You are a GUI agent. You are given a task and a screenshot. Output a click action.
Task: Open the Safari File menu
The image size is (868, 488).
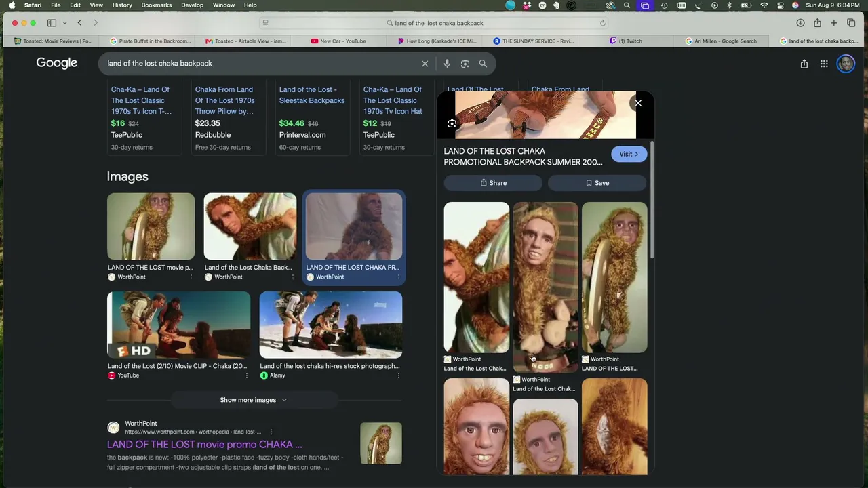pos(56,5)
